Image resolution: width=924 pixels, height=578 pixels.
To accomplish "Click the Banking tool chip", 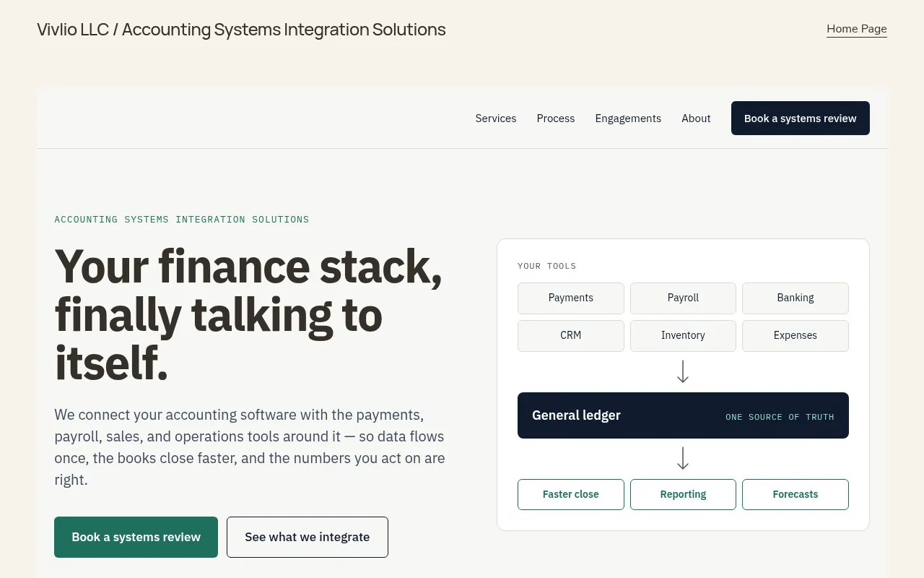I will pos(796,298).
